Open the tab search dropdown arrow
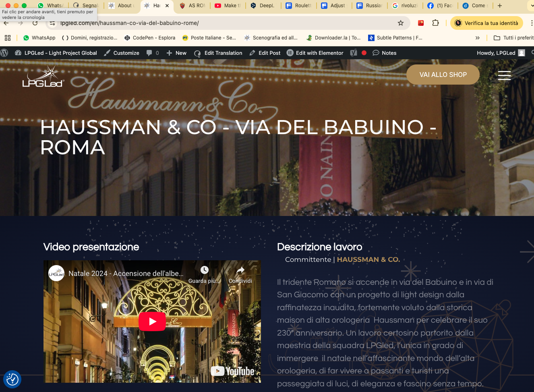Viewport: 534px width, 392px height. click(531, 6)
